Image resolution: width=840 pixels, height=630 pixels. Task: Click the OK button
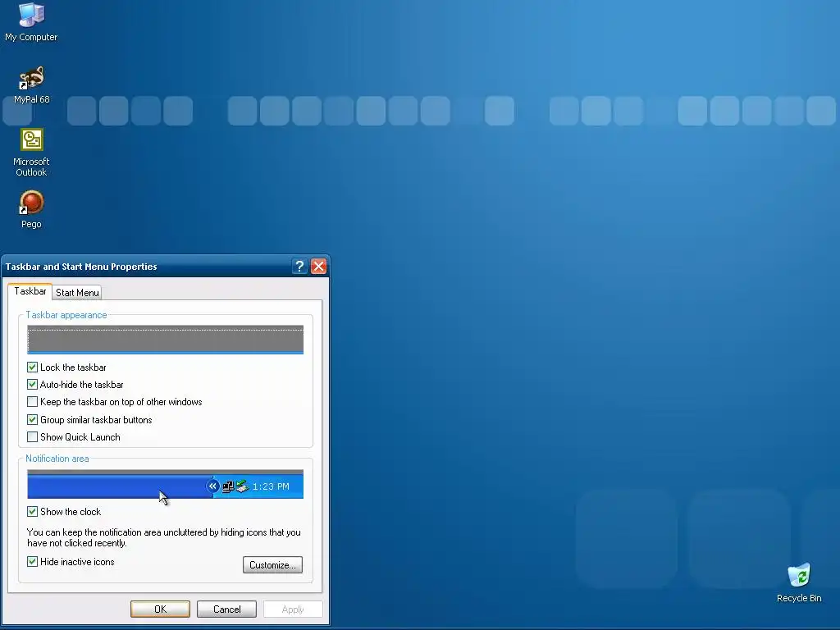tap(160, 609)
